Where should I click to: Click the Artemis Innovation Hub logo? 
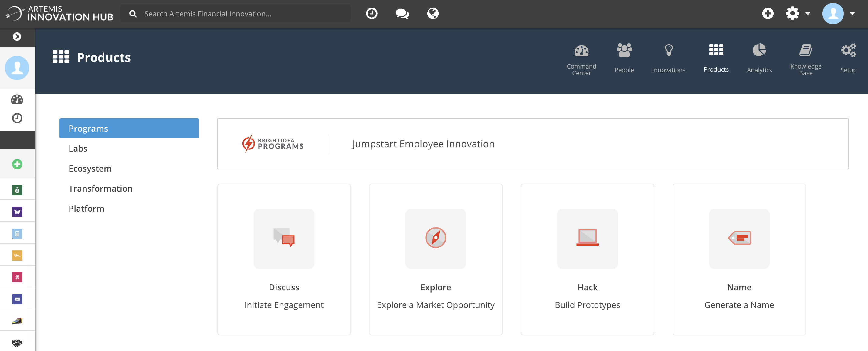[59, 13]
